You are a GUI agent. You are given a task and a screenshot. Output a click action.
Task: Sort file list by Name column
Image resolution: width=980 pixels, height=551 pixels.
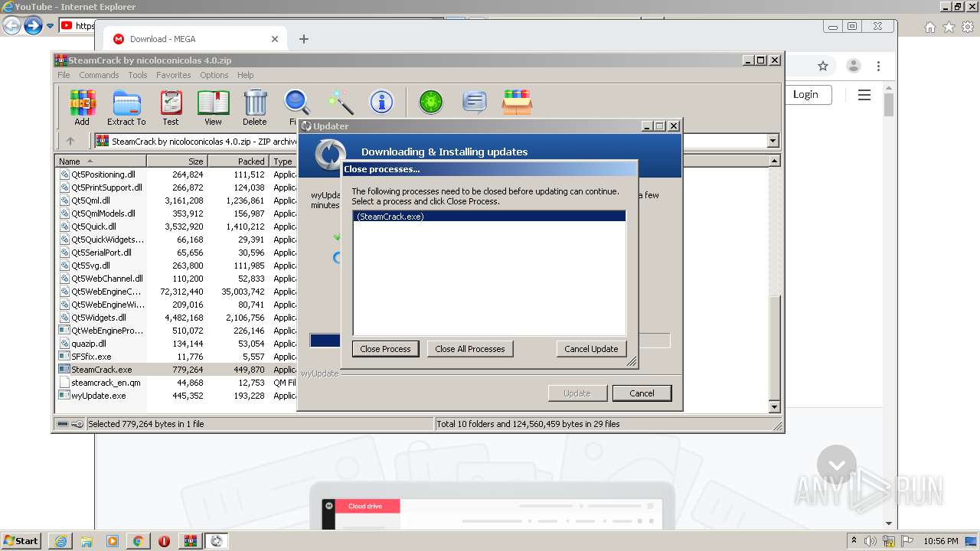tap(101, 161)
